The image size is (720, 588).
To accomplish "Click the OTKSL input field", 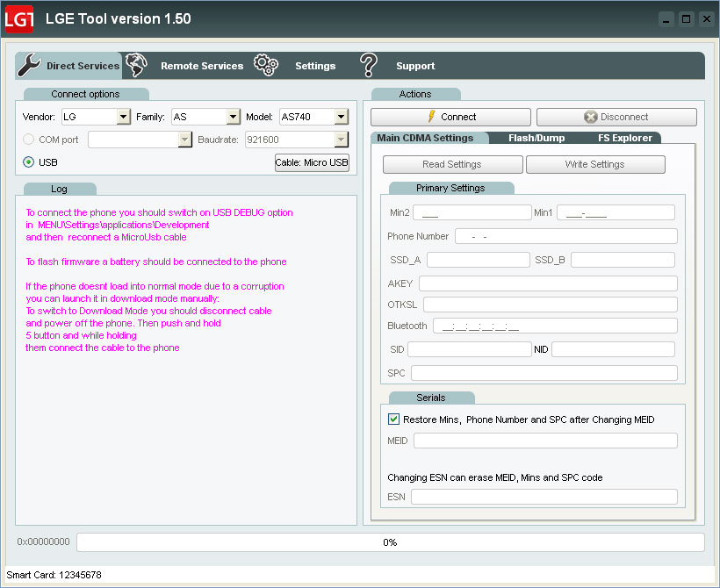I will coord(551,305).
